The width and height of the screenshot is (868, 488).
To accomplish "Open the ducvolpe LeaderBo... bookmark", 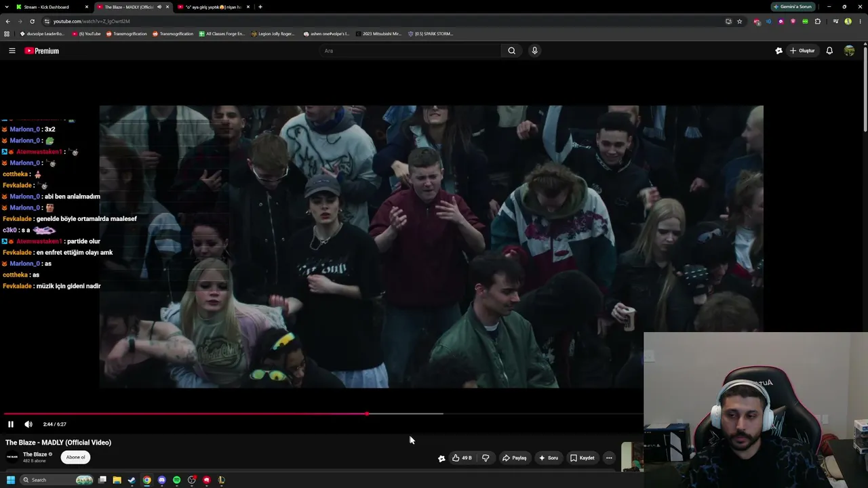I will [x=42, y=34].
